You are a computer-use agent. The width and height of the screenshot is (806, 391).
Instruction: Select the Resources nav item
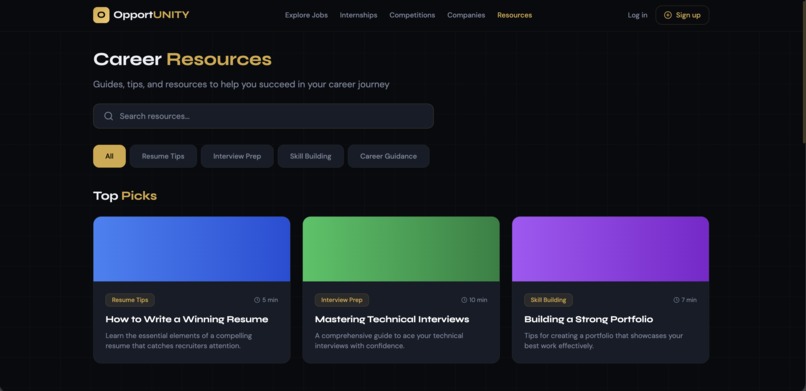pos(515,15)
